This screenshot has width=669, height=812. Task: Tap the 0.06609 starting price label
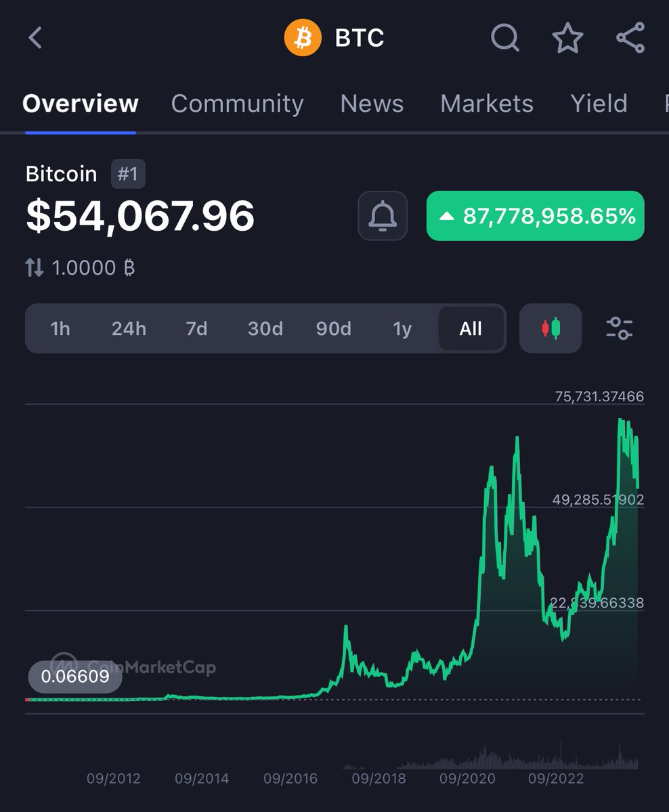[75, 677]
